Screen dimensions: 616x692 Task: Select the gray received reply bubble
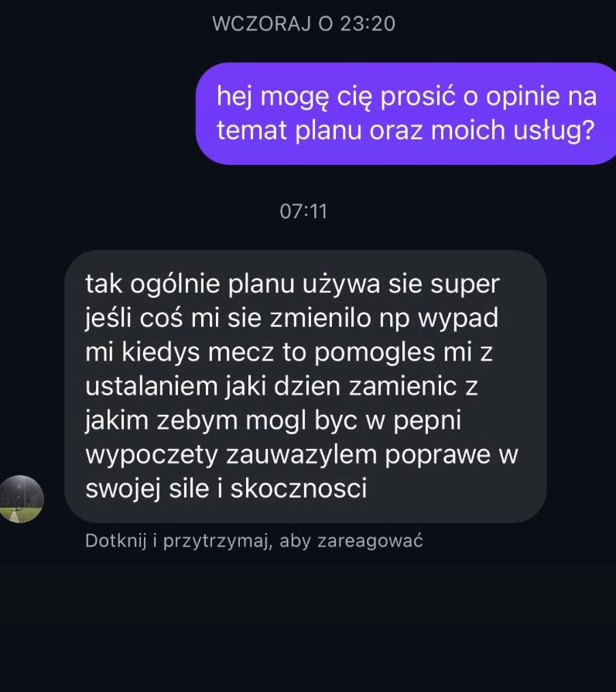coord(306,386)
